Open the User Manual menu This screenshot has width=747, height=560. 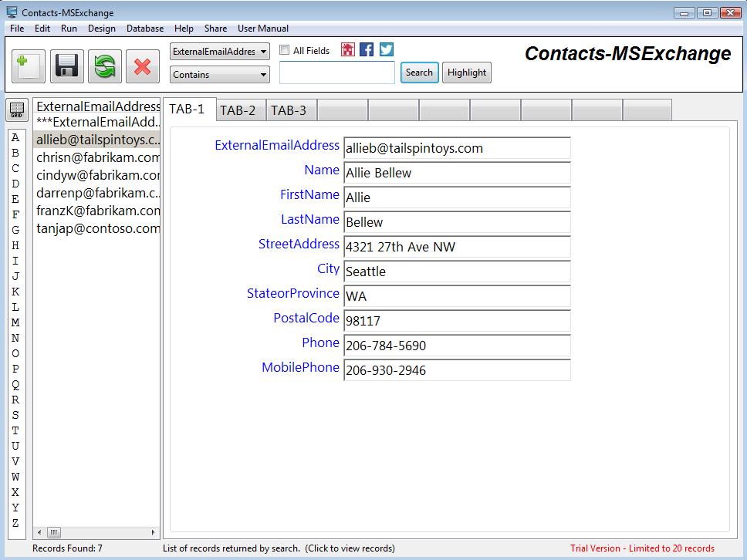pyautogui.click(x=263, y=29)
